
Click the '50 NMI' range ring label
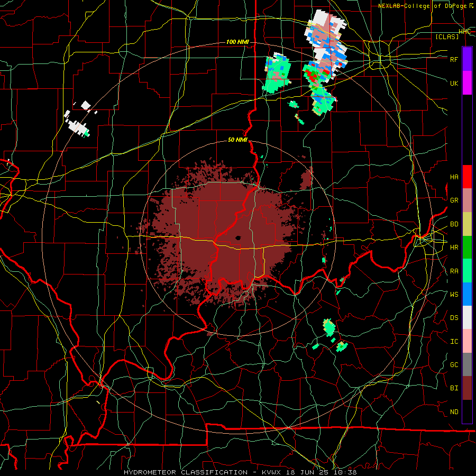tap(237, 140)
